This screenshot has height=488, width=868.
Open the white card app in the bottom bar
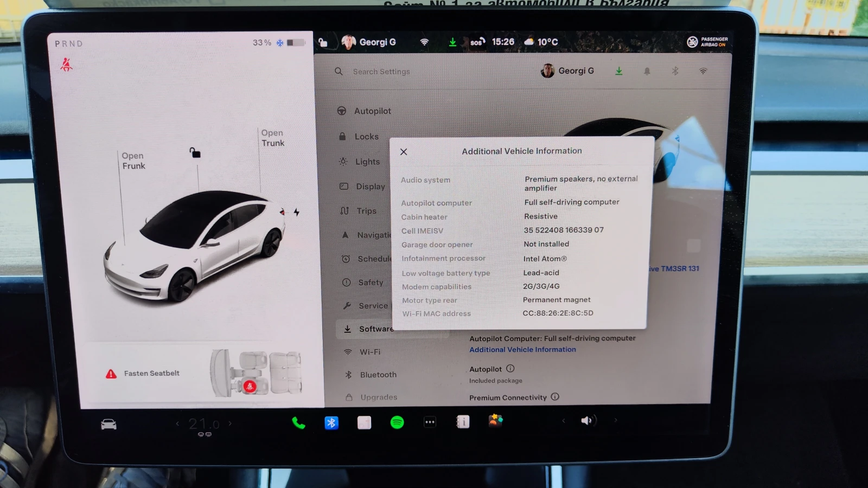[364, 422]
